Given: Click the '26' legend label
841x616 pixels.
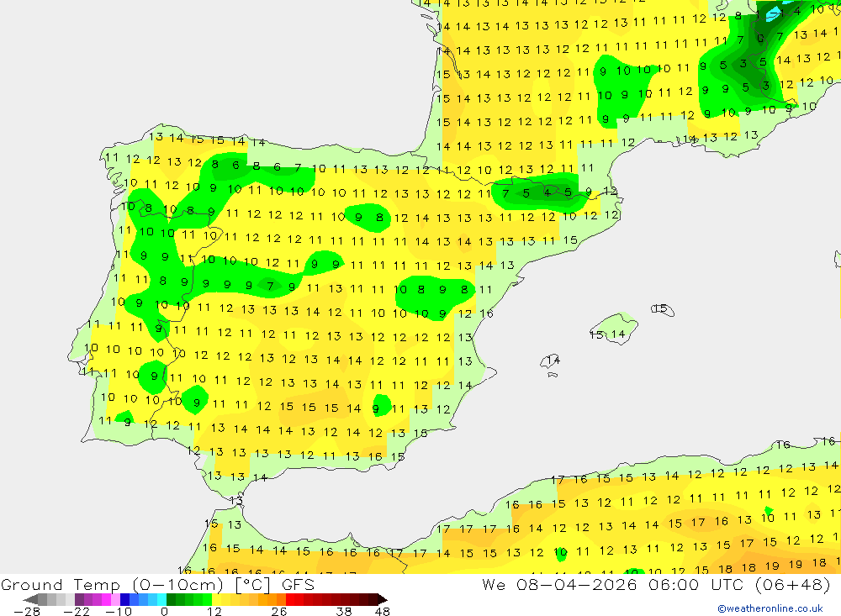Looking at the screenshot, I should coord(279,611).
